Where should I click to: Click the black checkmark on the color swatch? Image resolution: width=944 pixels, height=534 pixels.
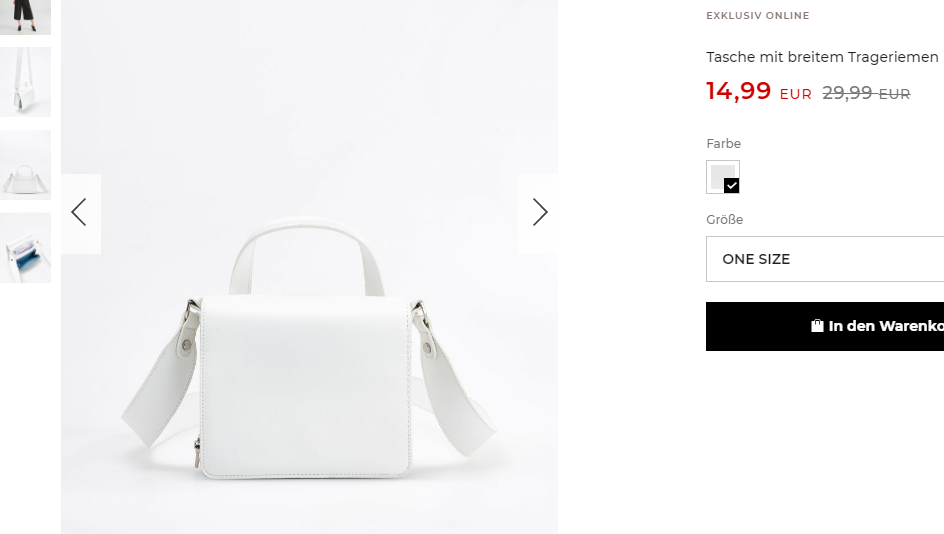click(731, 185)
